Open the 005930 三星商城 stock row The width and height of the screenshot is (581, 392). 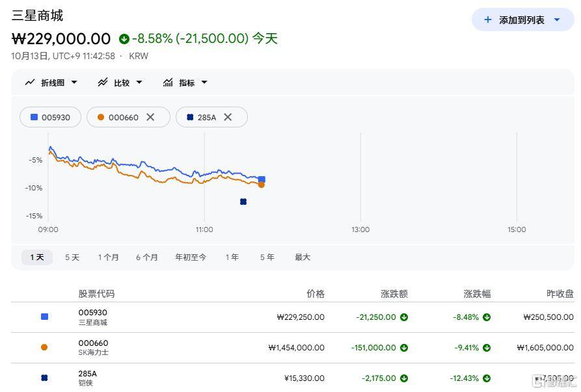tap(293, 317)
